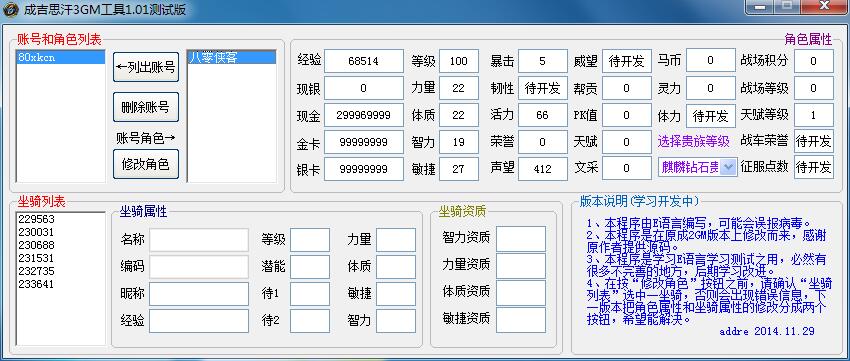Click the 列出账号 button
Screen dimensions: 850x361
click(x=146, y=67)
